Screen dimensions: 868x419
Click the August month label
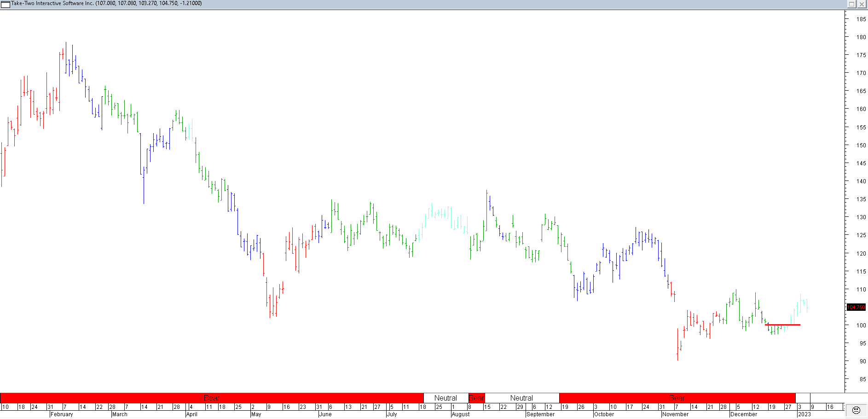pyautogui.click(x=461, y=414)
